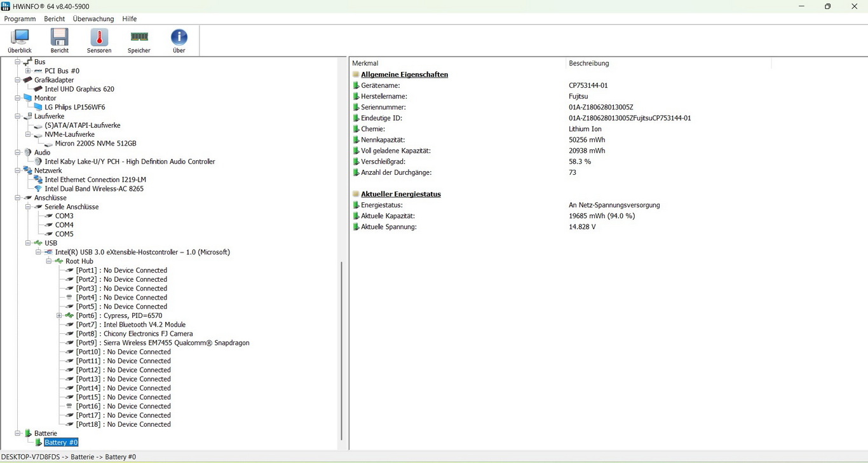Click the tree panel vertical scrollbar

[342, 350]
